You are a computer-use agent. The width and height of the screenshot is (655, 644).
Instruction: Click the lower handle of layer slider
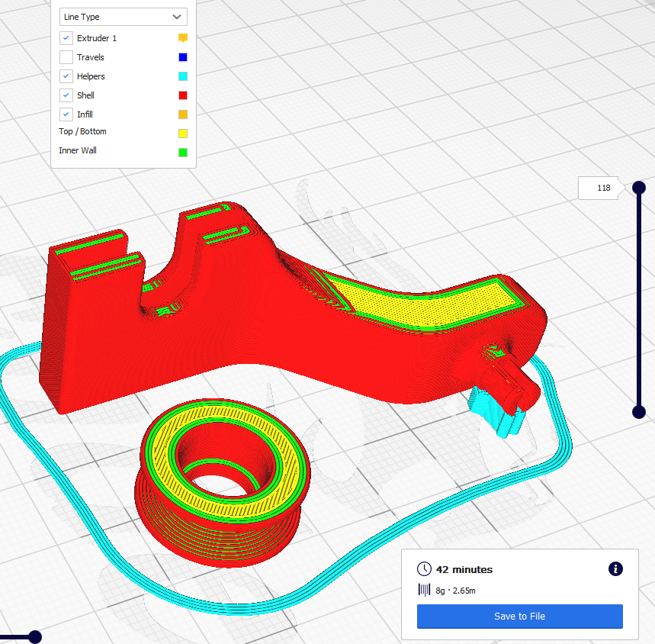point(639,412)
